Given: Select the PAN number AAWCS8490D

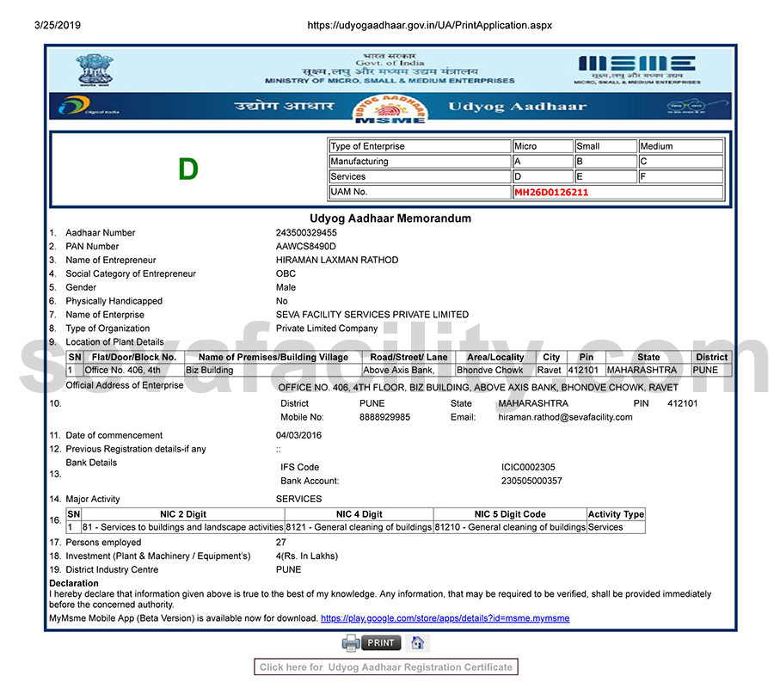Looking at the screenshot, I should click(x=305, y=246).
